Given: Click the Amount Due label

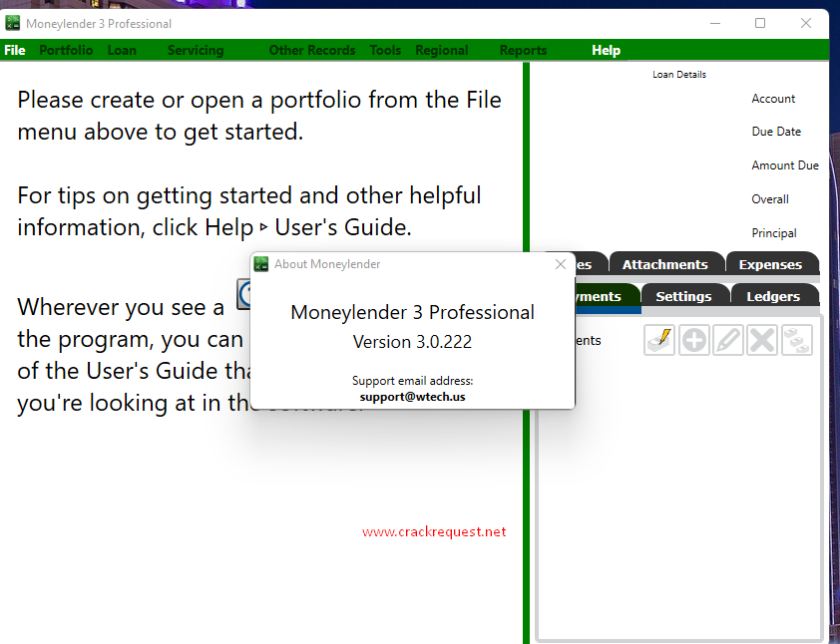Looking at the screenshot, I should pos(785,165).
